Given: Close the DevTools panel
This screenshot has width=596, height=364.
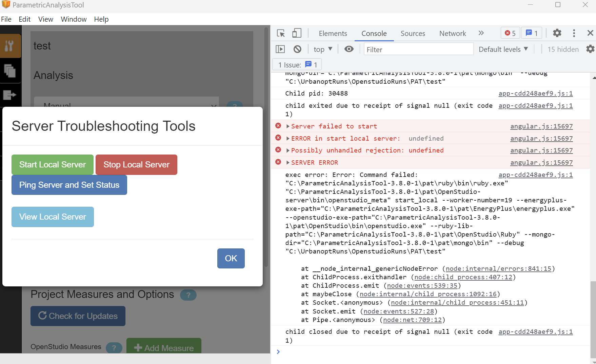Looking at the screenshot, I should 590,33.
